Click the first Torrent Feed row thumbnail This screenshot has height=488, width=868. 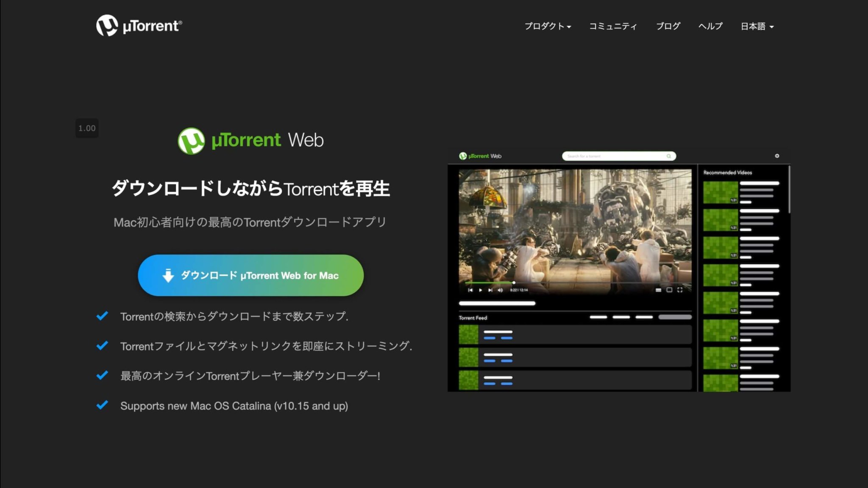point(468,335)
